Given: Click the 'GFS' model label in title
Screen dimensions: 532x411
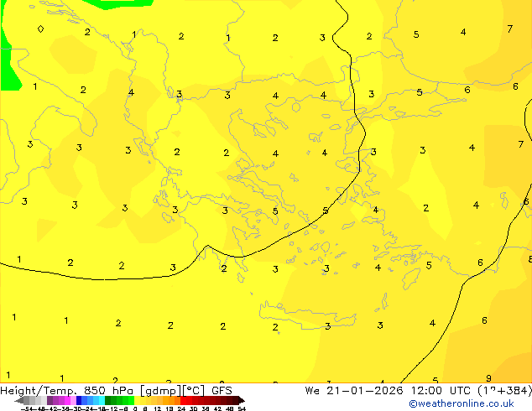Looking at the screenshot, I should [x=222, y=391].
